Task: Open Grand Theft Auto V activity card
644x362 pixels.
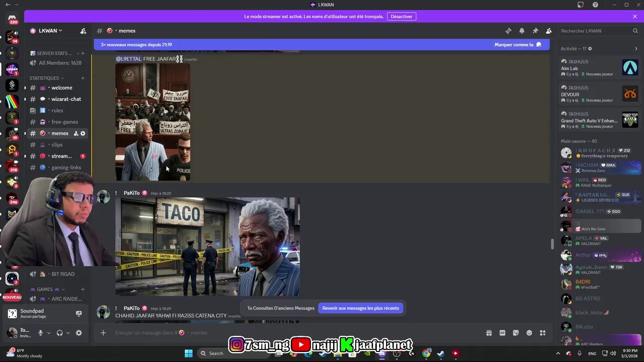Action: pyautogui.click(x=599, y=120)
